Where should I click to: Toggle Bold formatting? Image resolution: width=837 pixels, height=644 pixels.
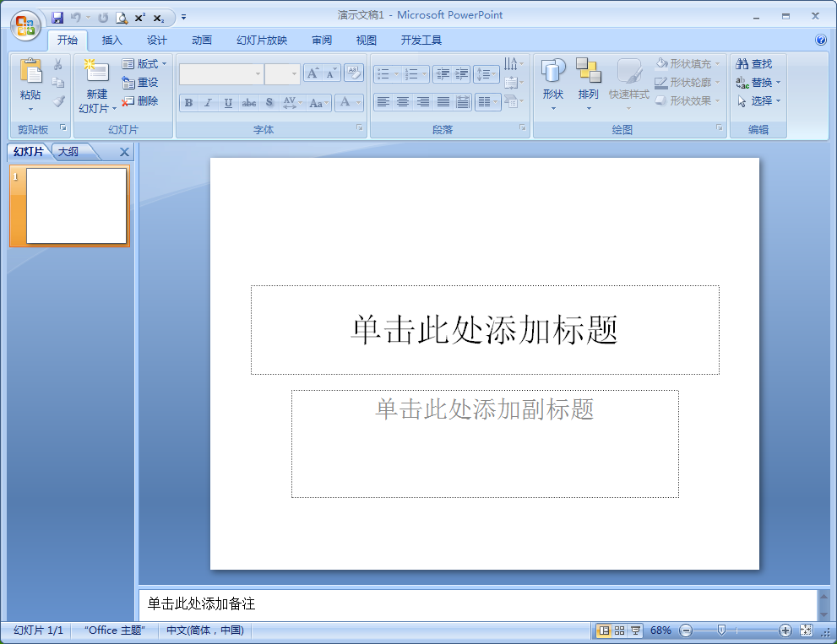188,102
